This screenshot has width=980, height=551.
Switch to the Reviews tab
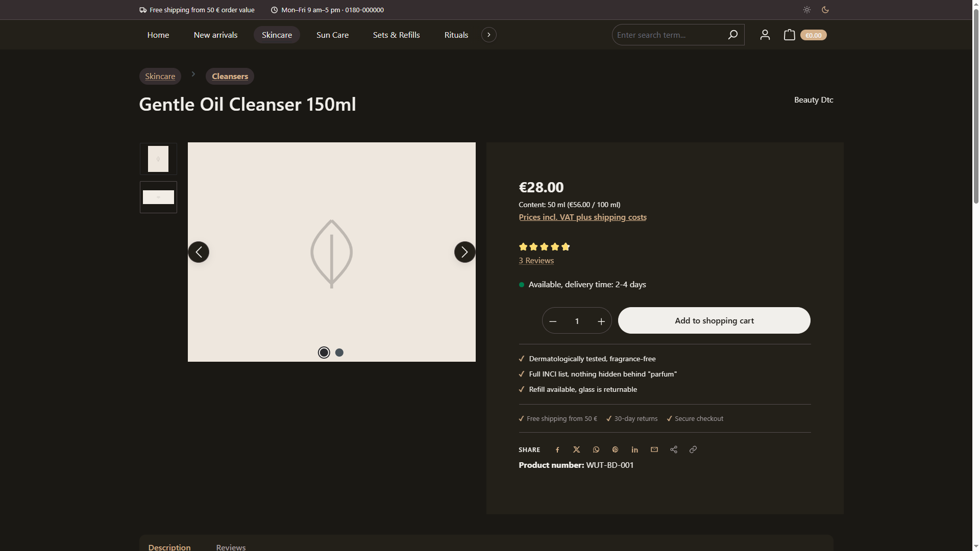[231, 546]
